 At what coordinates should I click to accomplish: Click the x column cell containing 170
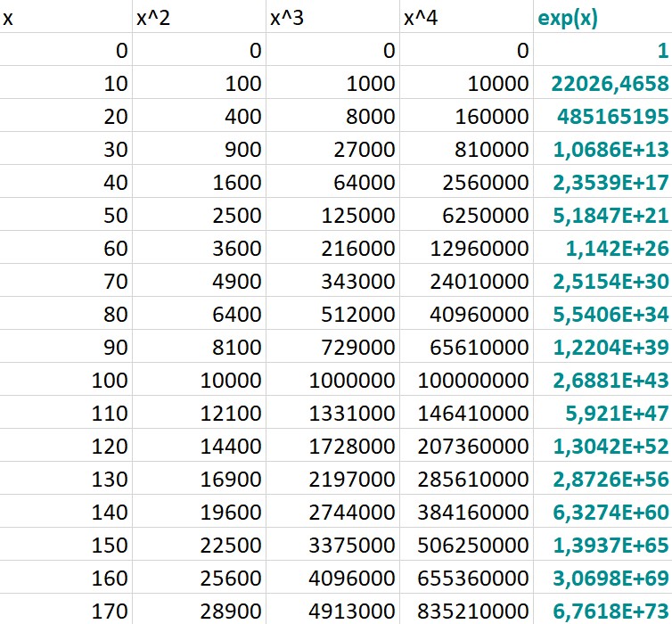click(66, 610)
